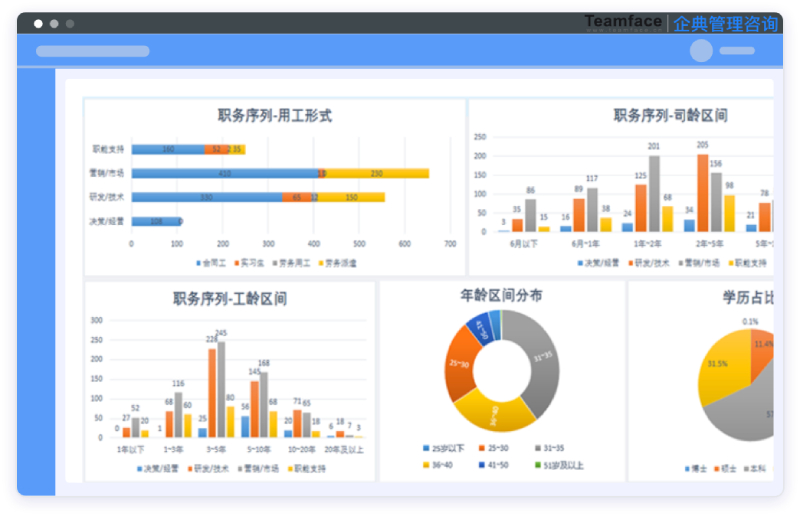800x516 pixels.
Task: Click the 劳务派遣 legend entry
Action: click(336, 263)
